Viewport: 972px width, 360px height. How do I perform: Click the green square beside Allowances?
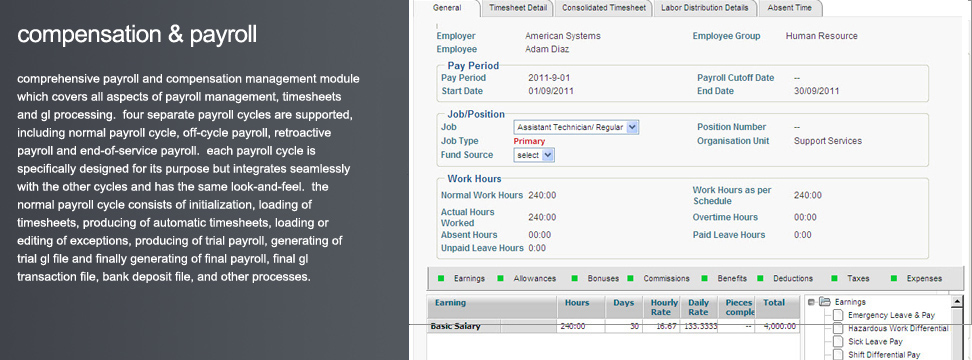pos(501,278)
